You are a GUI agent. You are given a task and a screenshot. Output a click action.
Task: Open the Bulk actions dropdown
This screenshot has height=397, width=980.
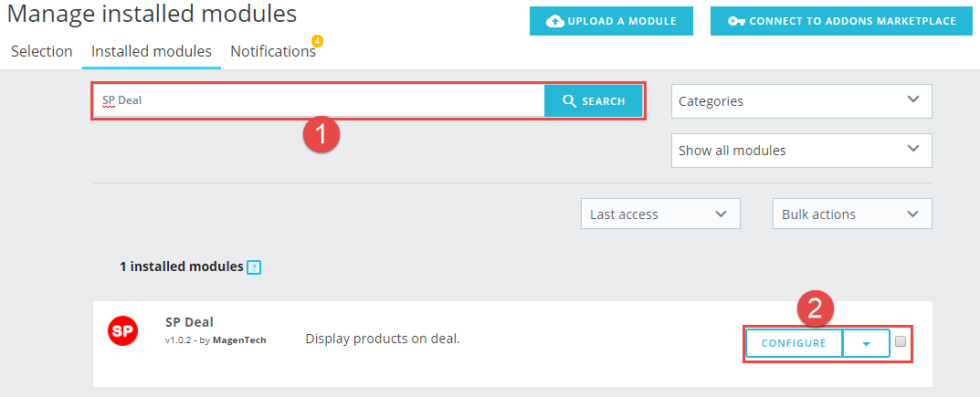pyautogui.click(x=852, y=214)
